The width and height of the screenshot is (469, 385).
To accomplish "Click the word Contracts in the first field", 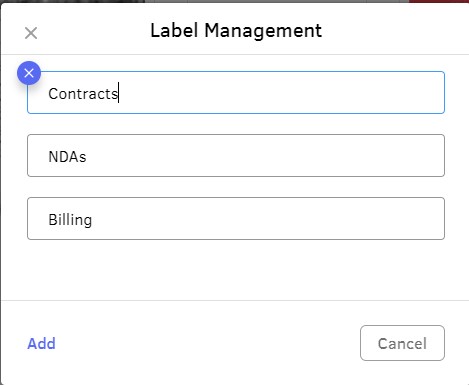I will pyautogui.click(x=83, y=94).
